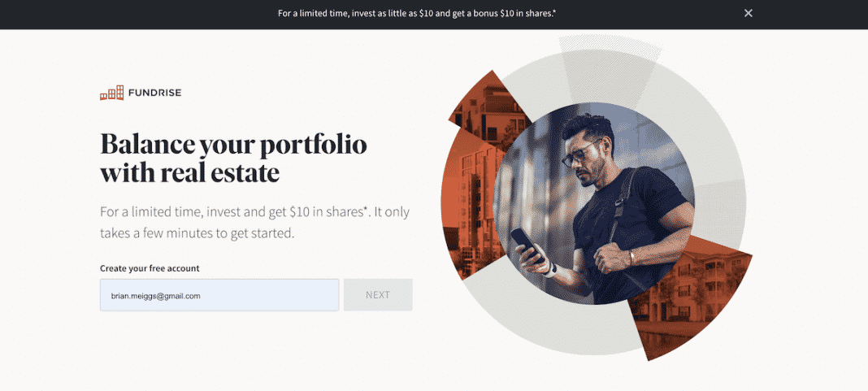The width and height of the screenshot is (868, 391).
Task: Click the FUNDRISE wordmark text
Action: point(154,93)
